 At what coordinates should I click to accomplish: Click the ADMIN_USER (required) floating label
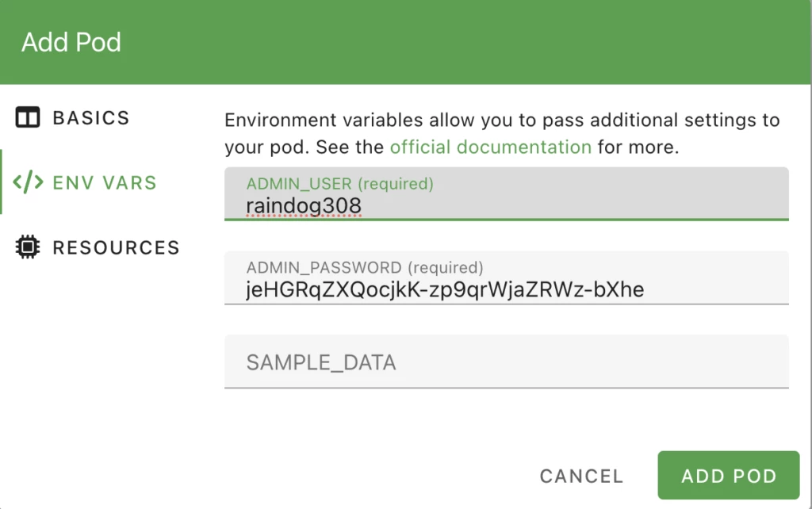click(339, 184)
